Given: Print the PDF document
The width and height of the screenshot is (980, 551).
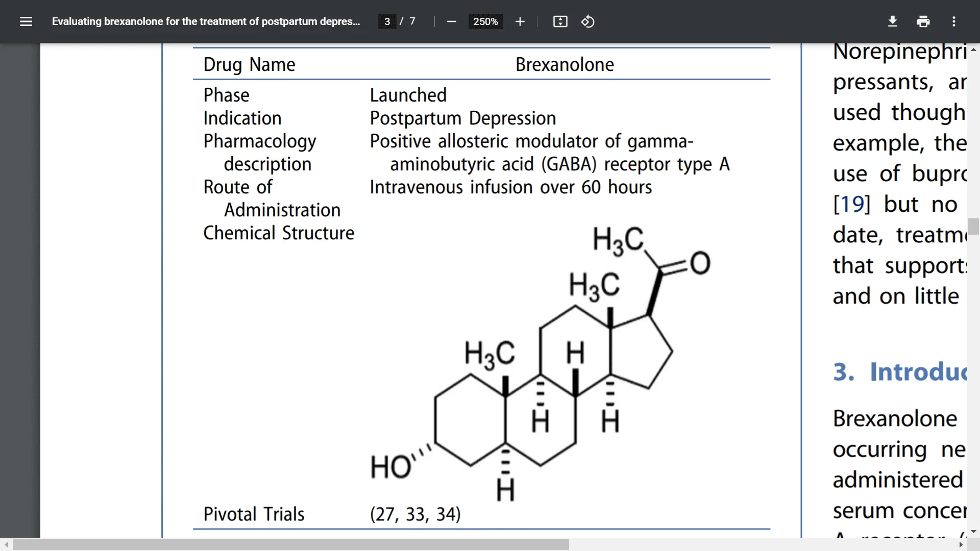Looking at the screenshot, I should (923, 21).
